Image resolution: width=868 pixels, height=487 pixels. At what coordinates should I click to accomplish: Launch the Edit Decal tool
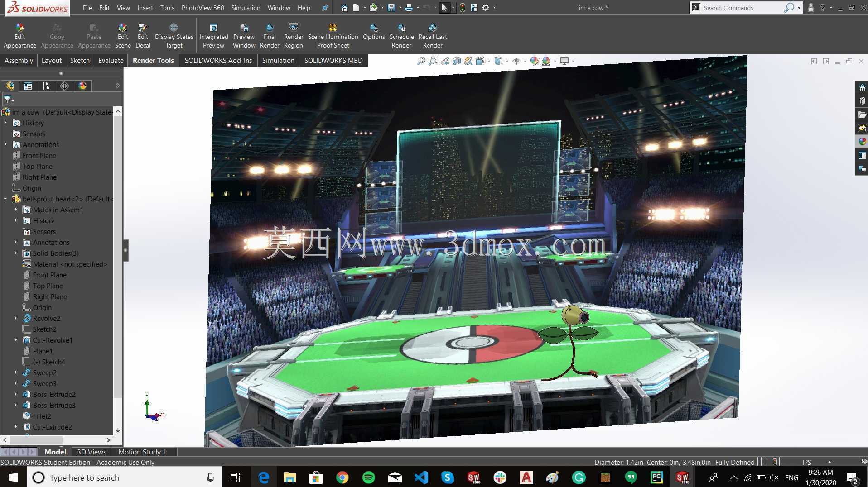[143, 36]
